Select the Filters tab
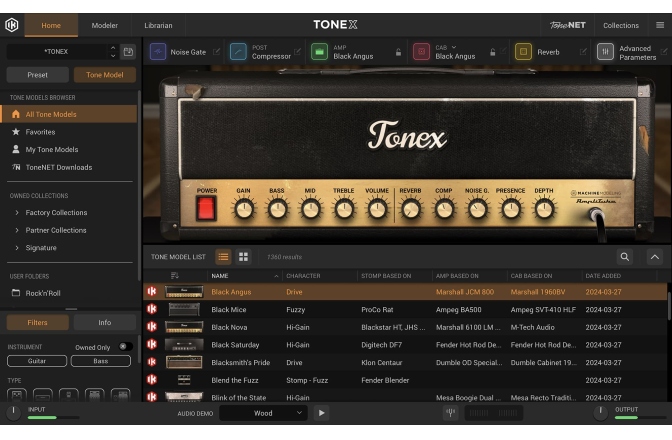 tap(37, 323)
